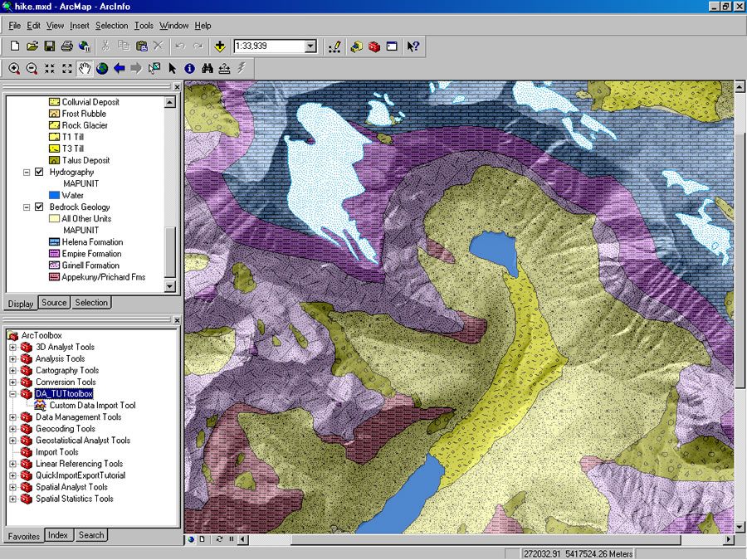
Task: Click the Water blue color swatch
Action: coord(54,196)
